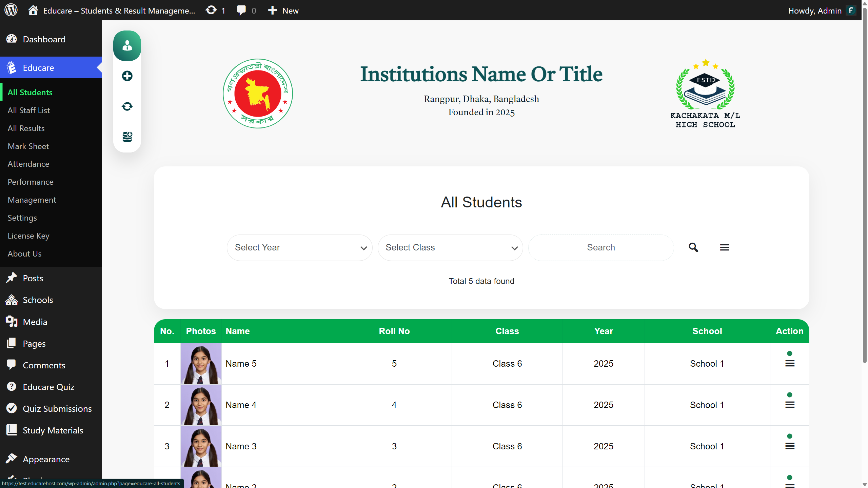Viewport: 868px width, 488px height.
Task: Click the Roll No column header
Action: coord(394,331)
